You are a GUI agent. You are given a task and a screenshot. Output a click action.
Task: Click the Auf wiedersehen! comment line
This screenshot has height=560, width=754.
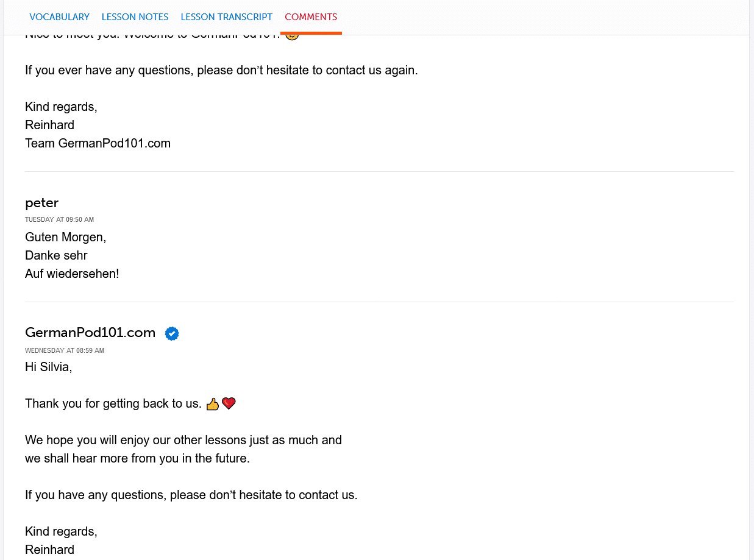[72, 274]
